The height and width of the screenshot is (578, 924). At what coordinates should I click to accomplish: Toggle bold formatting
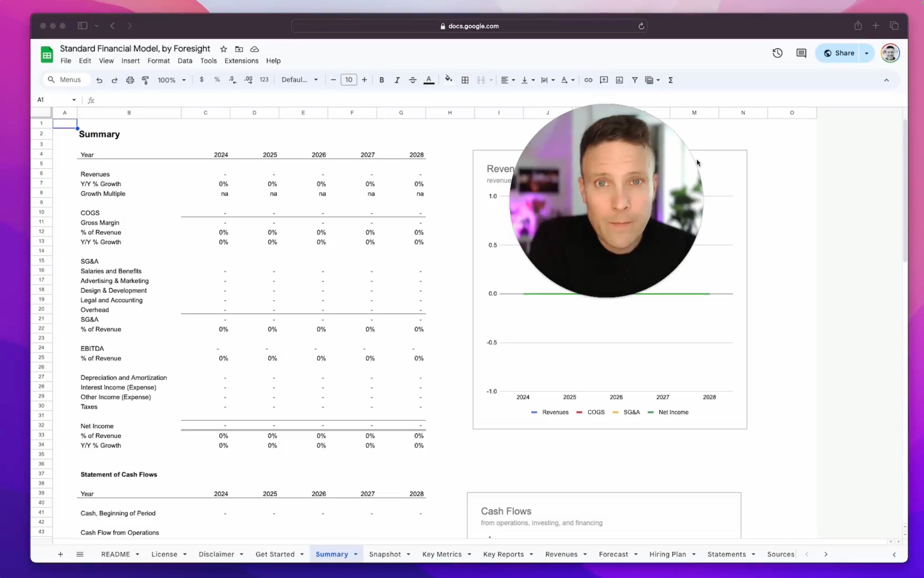click(381, 80)
